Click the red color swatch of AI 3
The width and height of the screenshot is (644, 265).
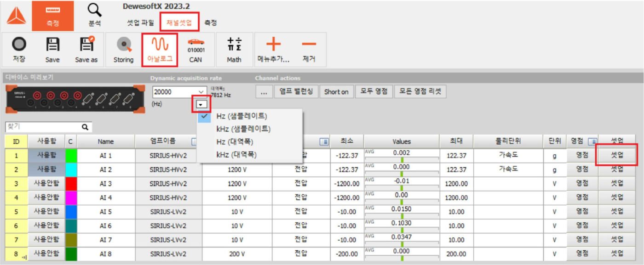click(x=71, y=184)
